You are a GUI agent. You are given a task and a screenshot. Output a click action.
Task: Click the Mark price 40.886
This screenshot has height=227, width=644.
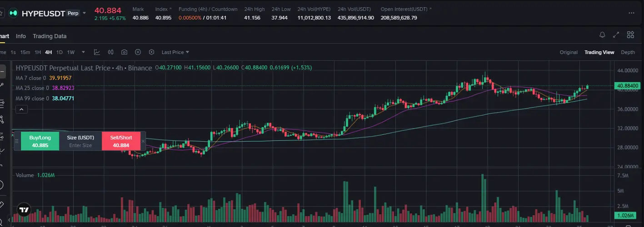(140, 18)
